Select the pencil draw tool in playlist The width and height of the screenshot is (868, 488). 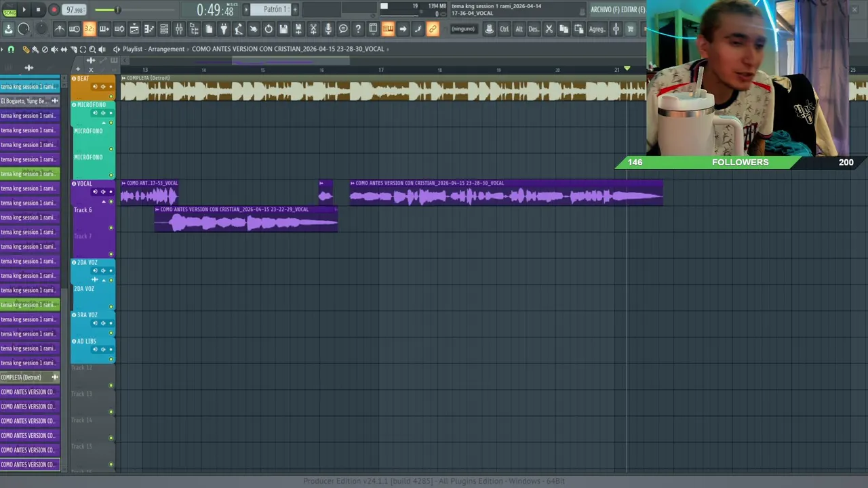[x=26, y=49]
